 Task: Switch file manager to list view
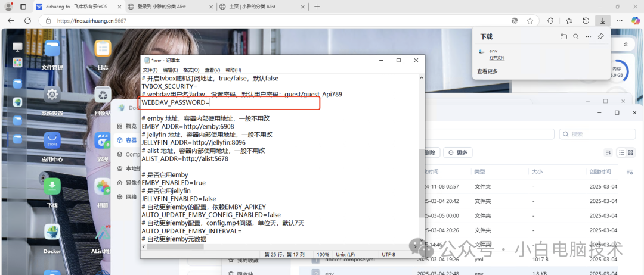click(x=621, y=152)
